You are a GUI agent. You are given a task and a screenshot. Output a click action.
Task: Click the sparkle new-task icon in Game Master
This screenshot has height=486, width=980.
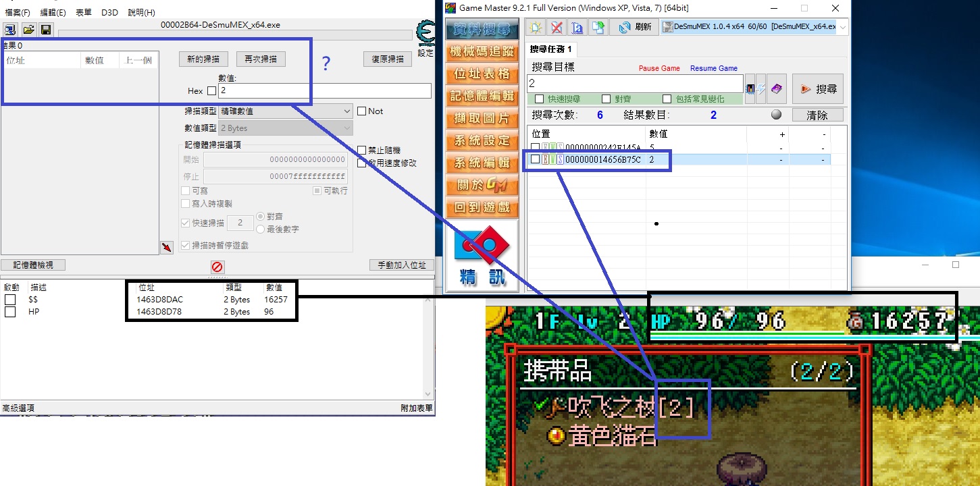pyautogui.click(x=536, y=27)
